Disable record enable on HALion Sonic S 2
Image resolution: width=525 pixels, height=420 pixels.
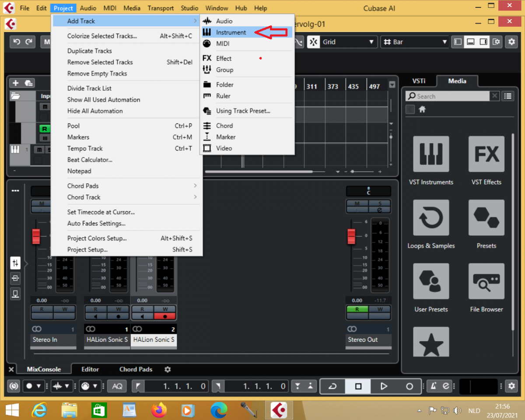[x=165, y=316]
